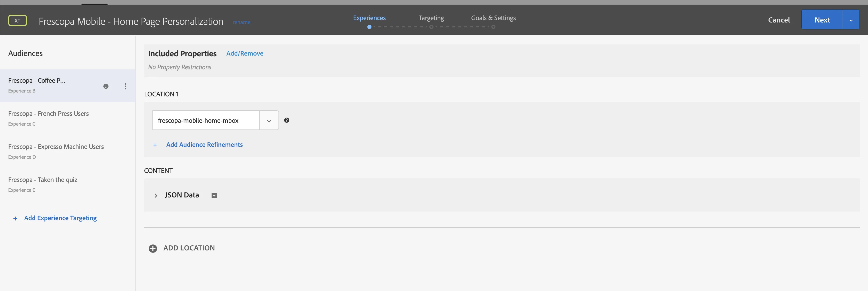Open three-dot menu for Experience B audience

[x=125, y=86]
